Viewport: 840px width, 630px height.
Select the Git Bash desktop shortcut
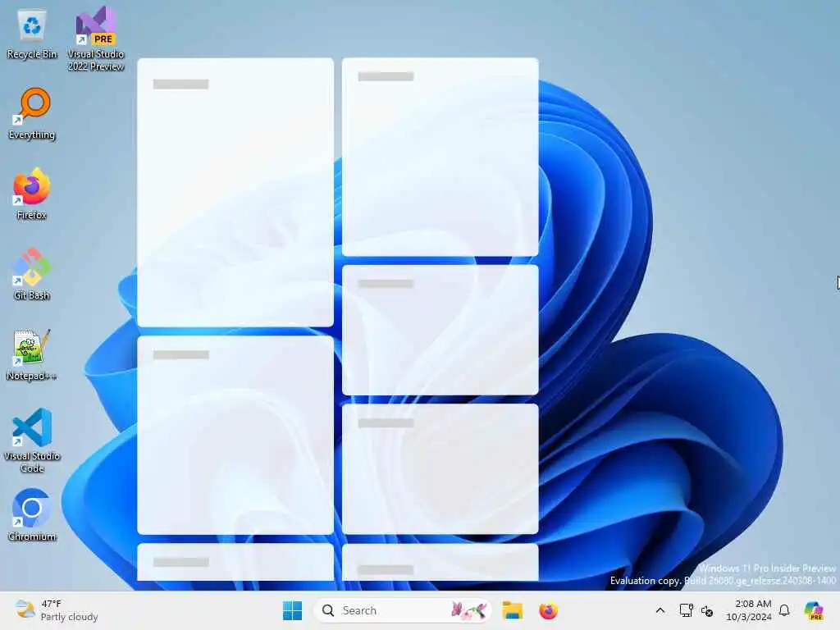[32, 274]
